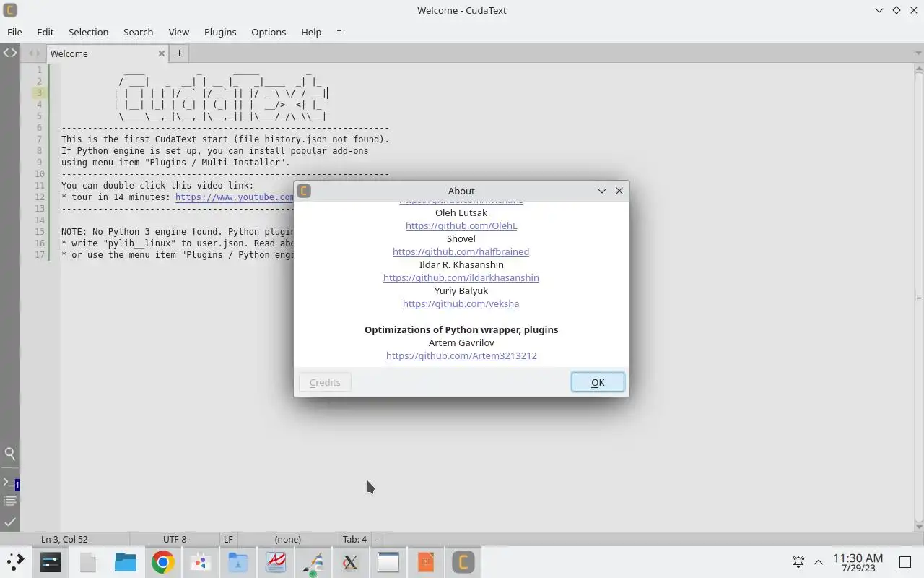Screen dimensions: 924x578
Task: Open the KDE application launcher
Action: tap(16, 561)
